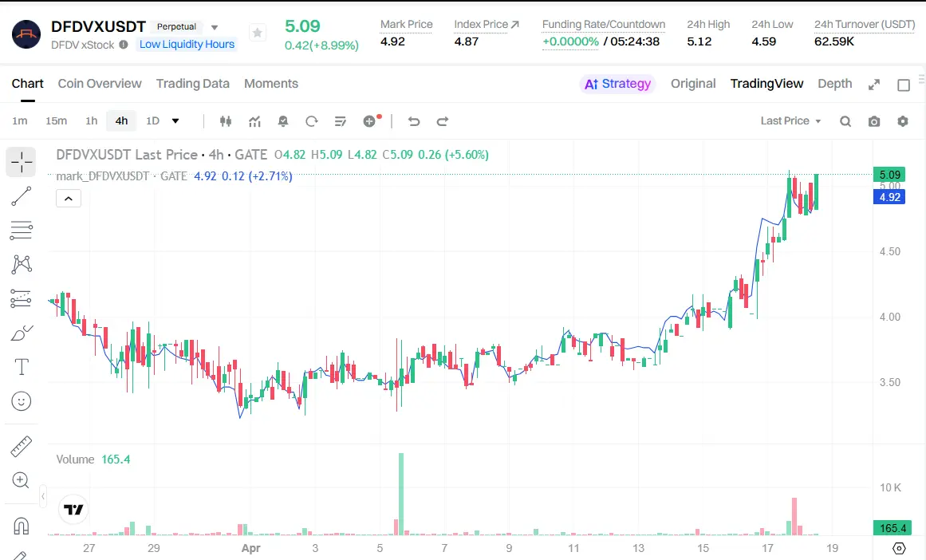Viewport: 926px width, 560px height.
Task: Click the mark_DFDVXUSDT indicator legend
Action: pos(121,176)
